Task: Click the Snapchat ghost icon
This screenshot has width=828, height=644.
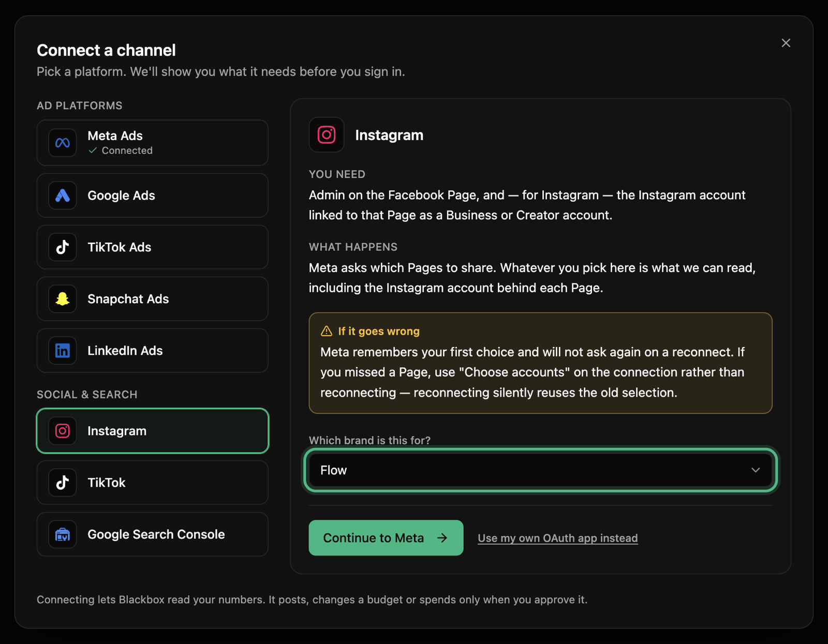Action: pyautogui.click(x=63, y=299)
